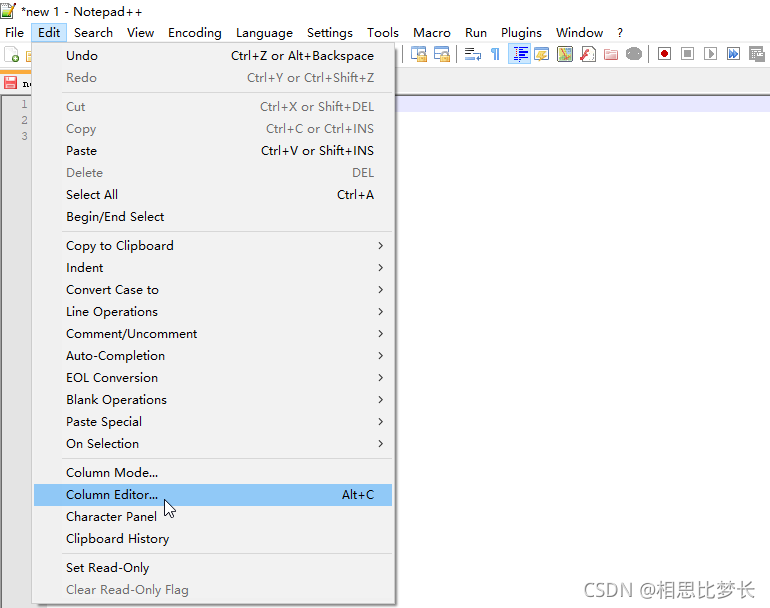The width and height of the screenshot is (770, 608).
Task: Open the ? help menu
Action: tap(620, 33)
